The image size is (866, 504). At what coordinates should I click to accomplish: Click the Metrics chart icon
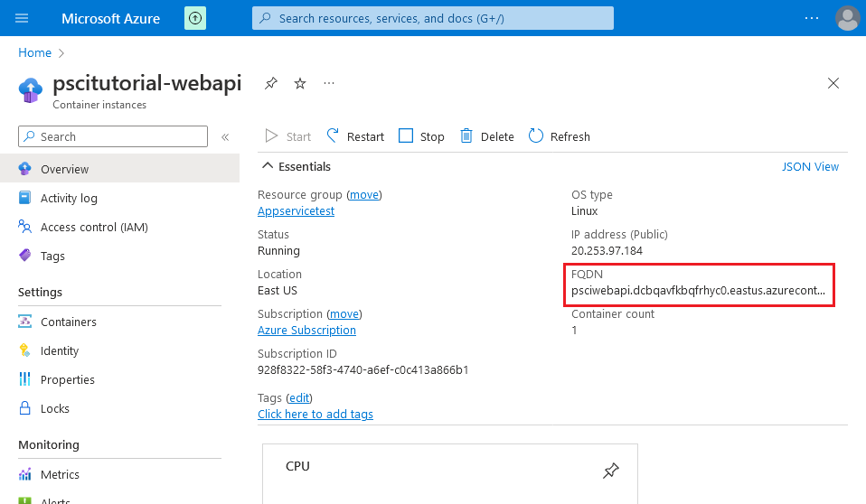pos(24,474)
